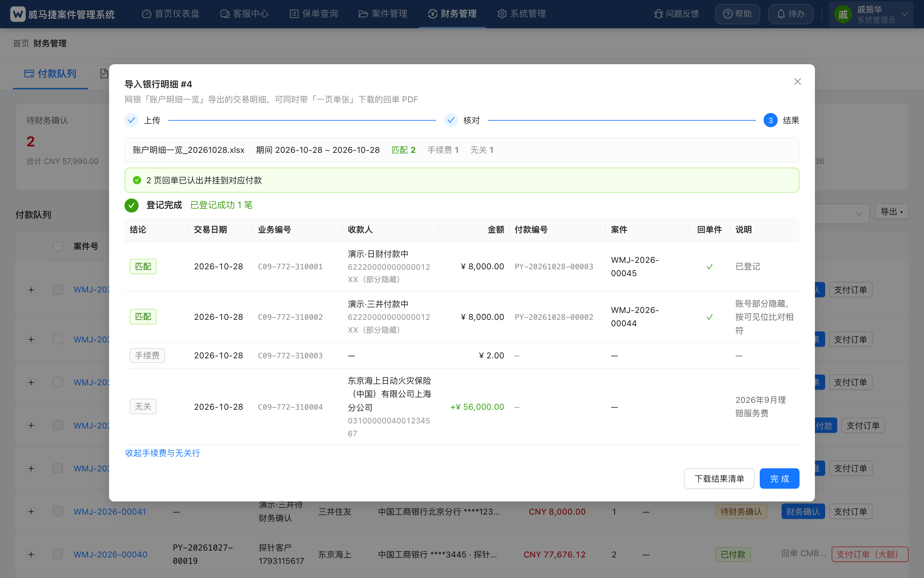Open 系统管理 in the top navigation
Image resolution: width=924 pixels, height=578 pixels.
[521, 14]
